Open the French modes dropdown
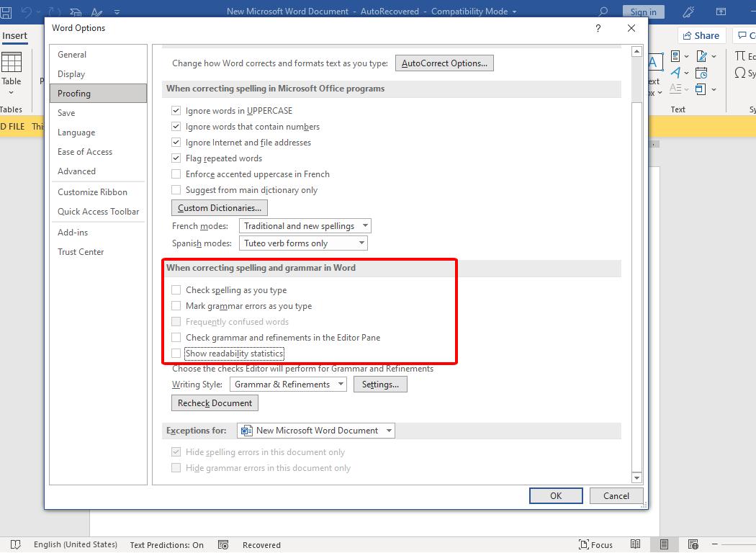Viewport: 756px width, 553px height. coord(305,225)
